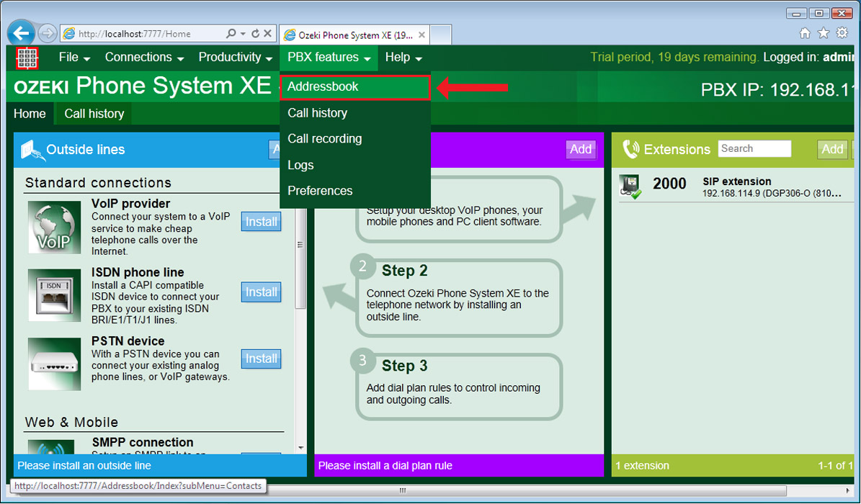Screen dimensions: 861x504
Task: Click 'Please install a dial plan rule' status
Action: 385,466
